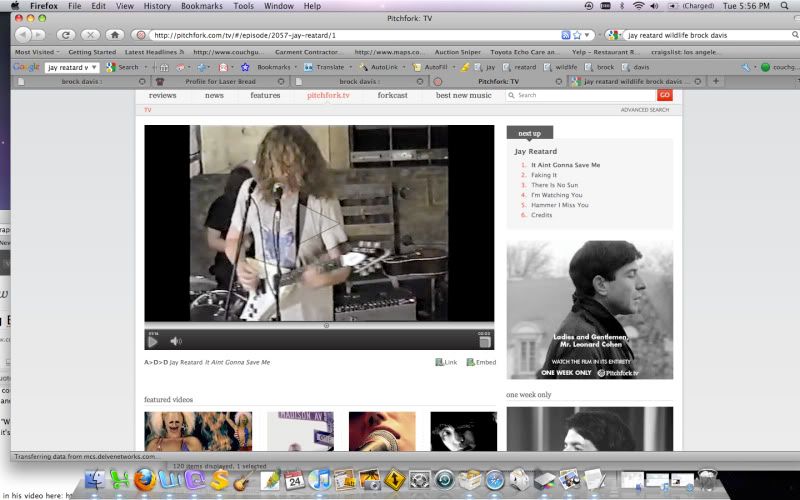Select I'm Watching You in playlist
This screenshot has height=500, width=800.
tap(557, 195)
